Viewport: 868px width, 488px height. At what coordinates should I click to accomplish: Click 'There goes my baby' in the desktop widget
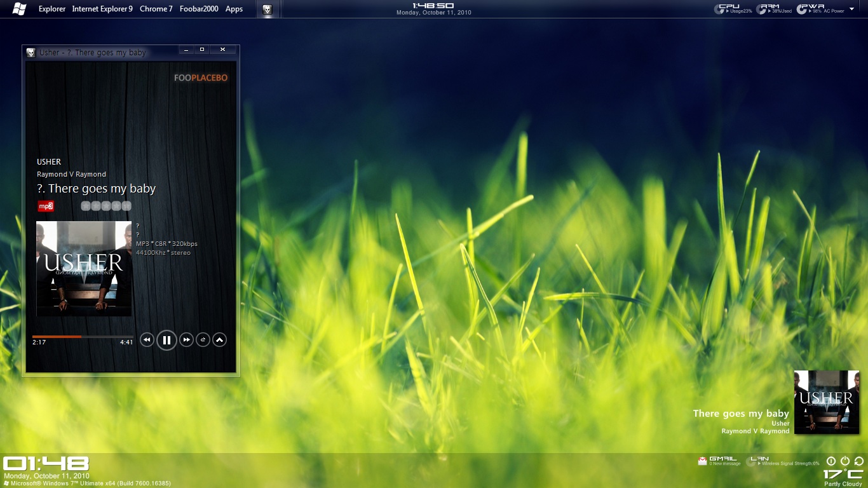pyautogui.click(x=741, y=414)
